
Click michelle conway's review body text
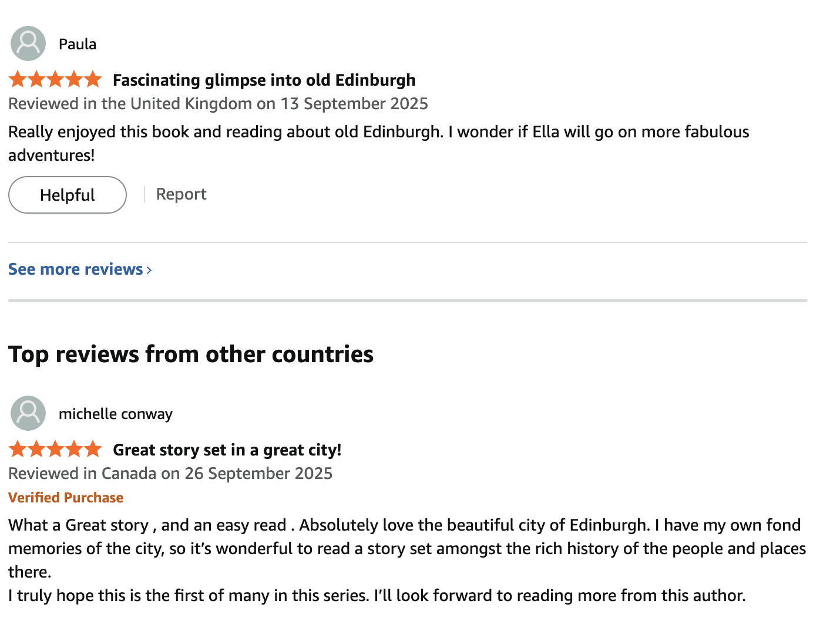(x=405, y=548)
